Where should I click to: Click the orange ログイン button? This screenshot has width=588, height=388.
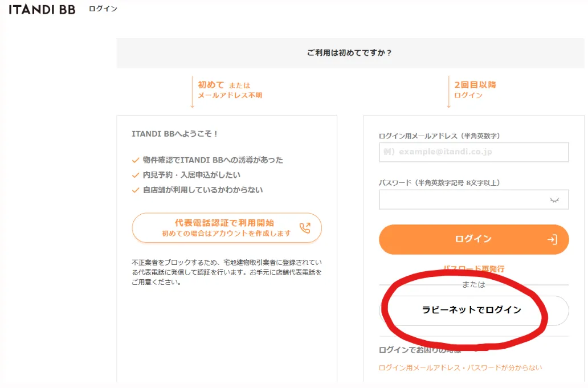(x=473, y=239)
